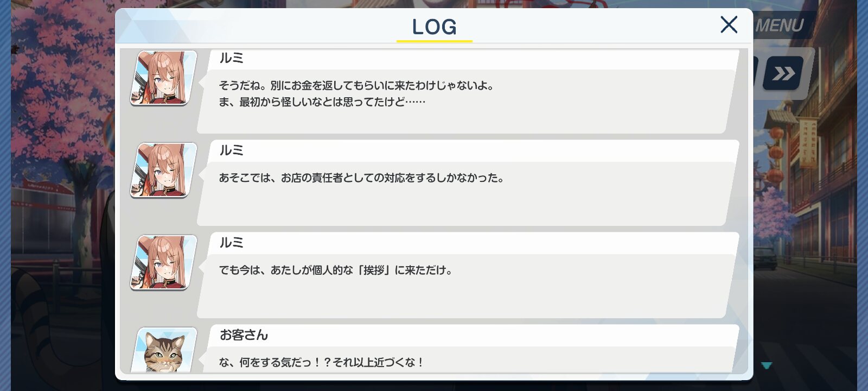868x391 pixels.
Task: Tap the teal down-triangle next-dialogue indicator
Action: (x=767, y=365)
